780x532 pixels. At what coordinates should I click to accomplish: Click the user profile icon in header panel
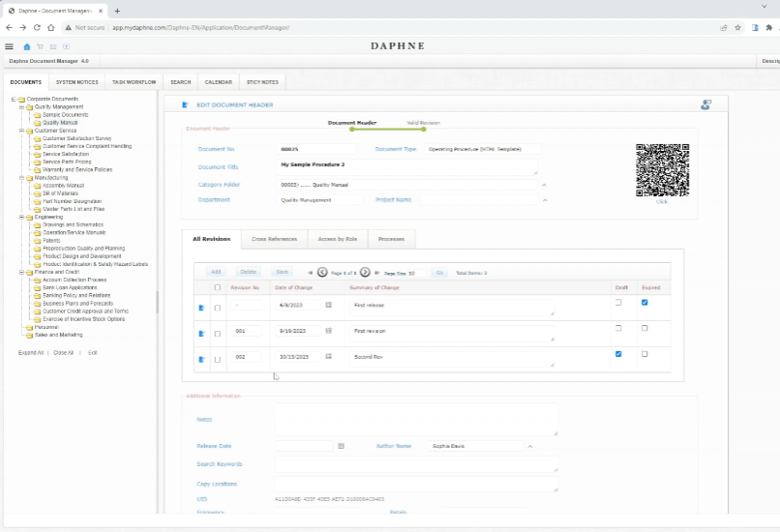pos(705,104)
